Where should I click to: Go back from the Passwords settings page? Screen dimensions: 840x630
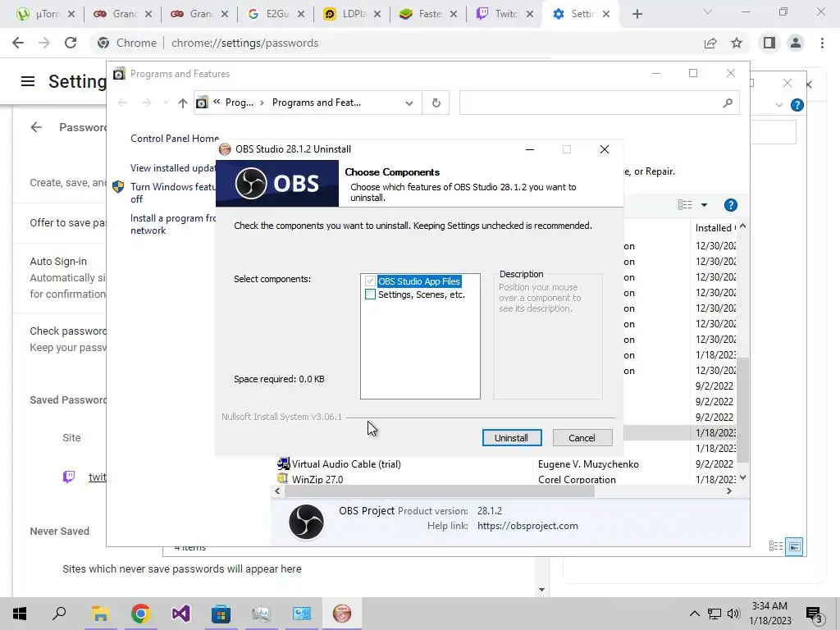point(36,127)
